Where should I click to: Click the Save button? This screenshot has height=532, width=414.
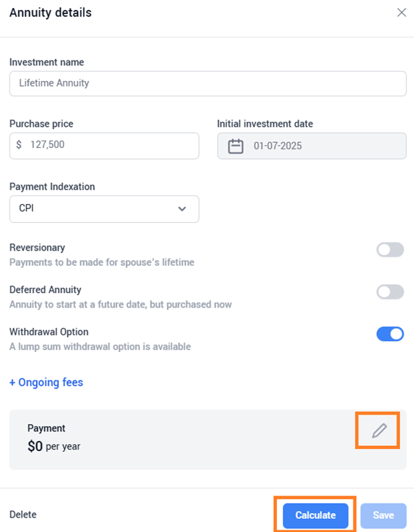click(383, 515)
